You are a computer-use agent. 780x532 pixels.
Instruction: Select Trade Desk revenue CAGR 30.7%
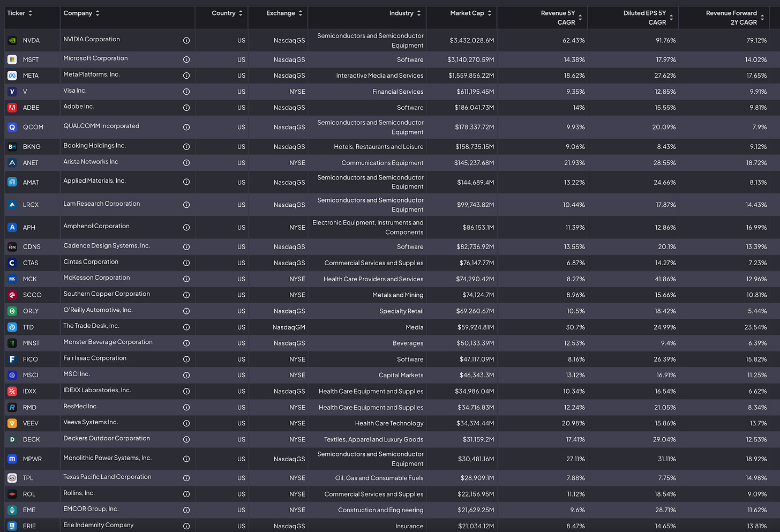click(x=575, y=327)
